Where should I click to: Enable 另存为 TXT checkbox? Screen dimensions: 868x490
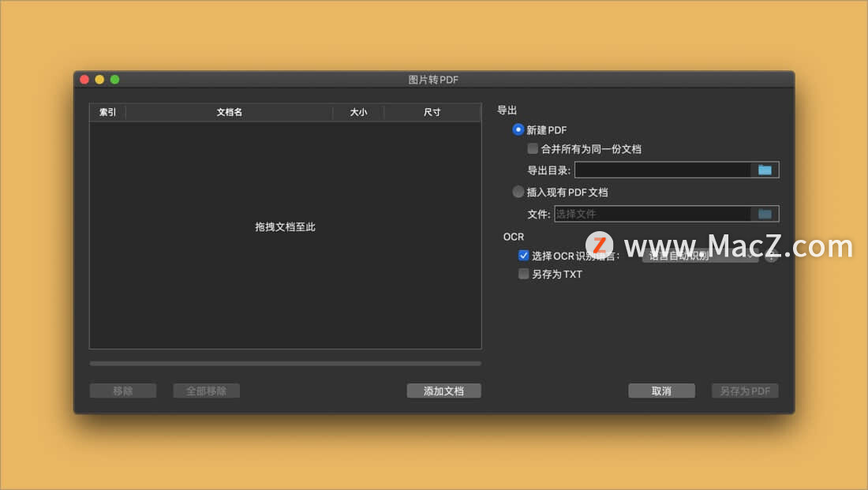click(523, 274)
